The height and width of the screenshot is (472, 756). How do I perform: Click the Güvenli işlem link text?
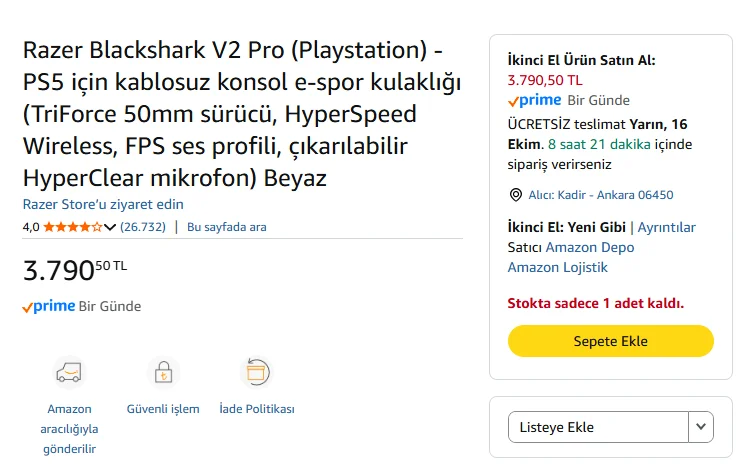tap(163, 409)
